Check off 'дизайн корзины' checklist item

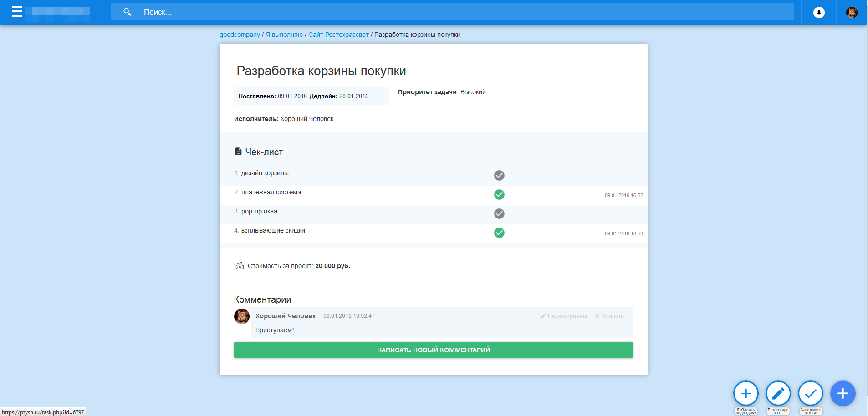pos(499,175)
